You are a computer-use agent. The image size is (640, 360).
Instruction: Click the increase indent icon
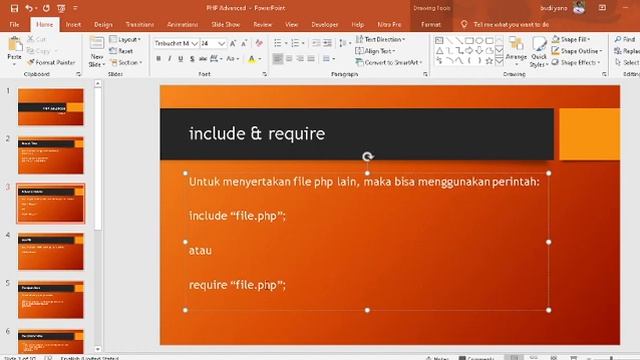327,43
